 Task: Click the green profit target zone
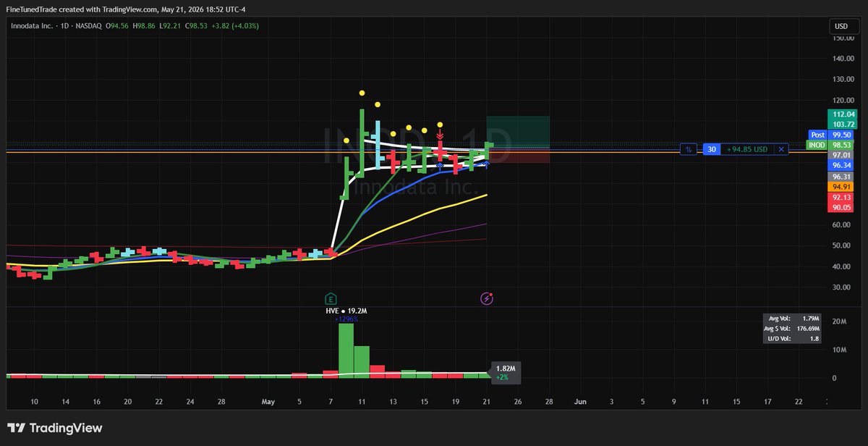518,132
